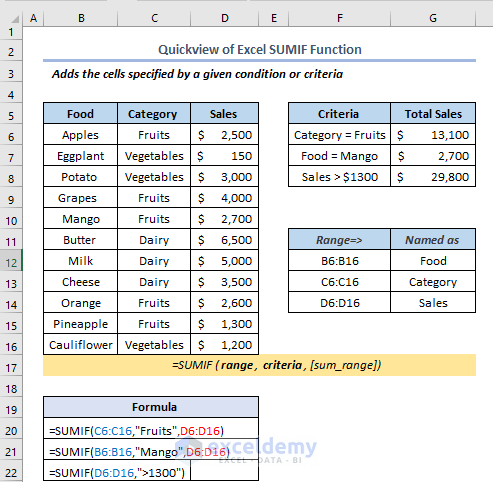Image resolution: width=493 pixels, height=482 pixels.
Task: Click the $6,500 sales cell
Action: coord(225,240)
